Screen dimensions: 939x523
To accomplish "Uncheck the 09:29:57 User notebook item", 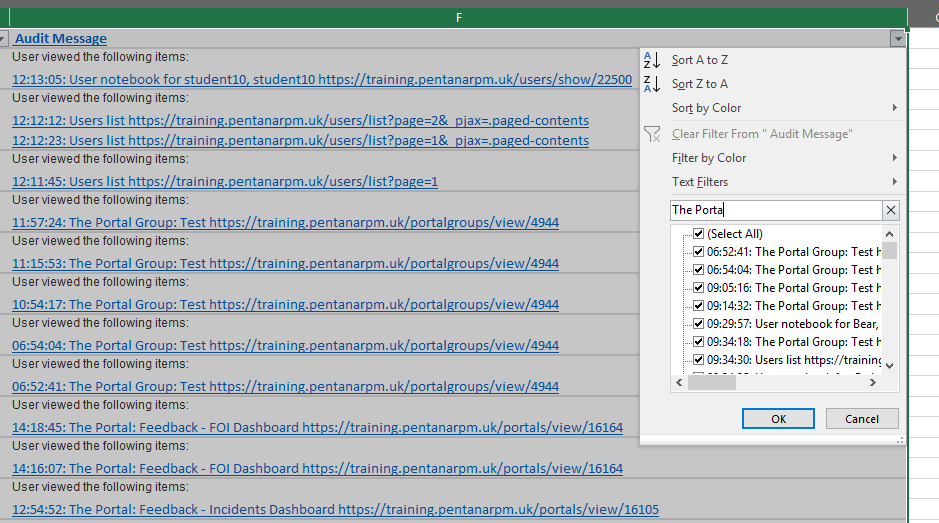I will point(698,324).
